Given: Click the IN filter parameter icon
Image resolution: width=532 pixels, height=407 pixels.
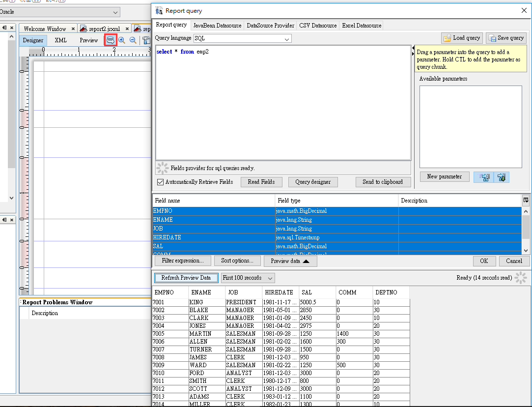Looking at the screenshot, I should pos(484,177).
